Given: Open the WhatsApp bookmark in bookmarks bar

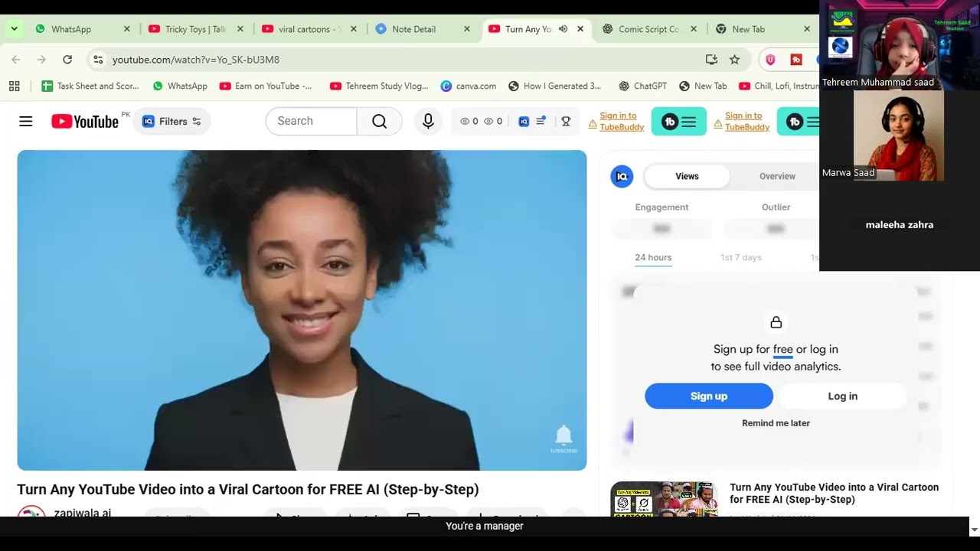Looking at the screenshot, I should click(180, 86).
